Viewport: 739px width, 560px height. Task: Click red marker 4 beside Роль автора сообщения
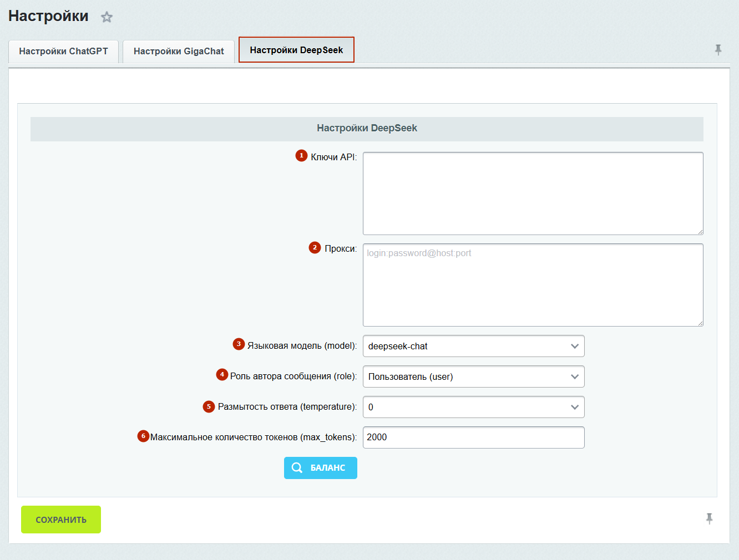(222, 375)
